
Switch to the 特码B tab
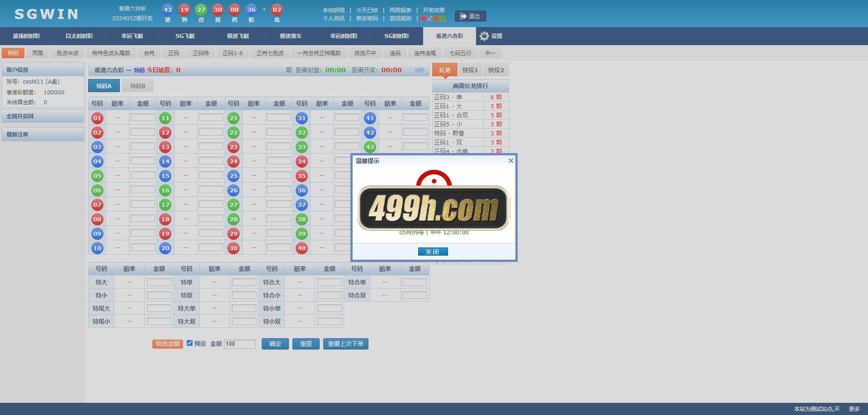[x=138, y=86]
